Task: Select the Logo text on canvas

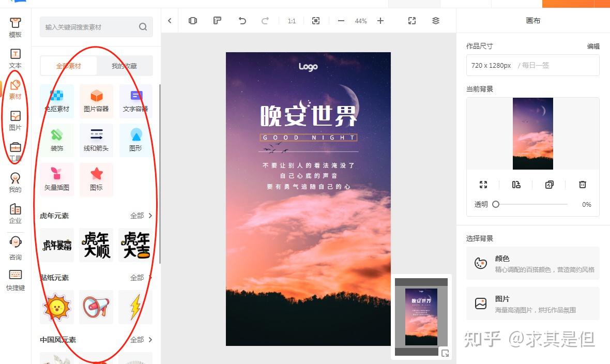Action: pyautogui.click(x=308, y=67)
